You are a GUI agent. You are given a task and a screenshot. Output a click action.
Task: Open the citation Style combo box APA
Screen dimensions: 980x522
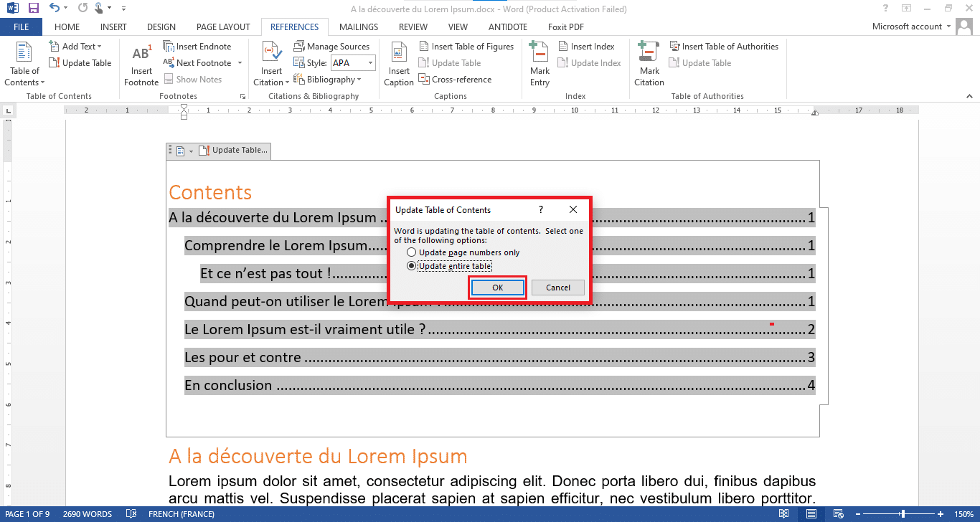pyautogui.click(x=352, y=63)
